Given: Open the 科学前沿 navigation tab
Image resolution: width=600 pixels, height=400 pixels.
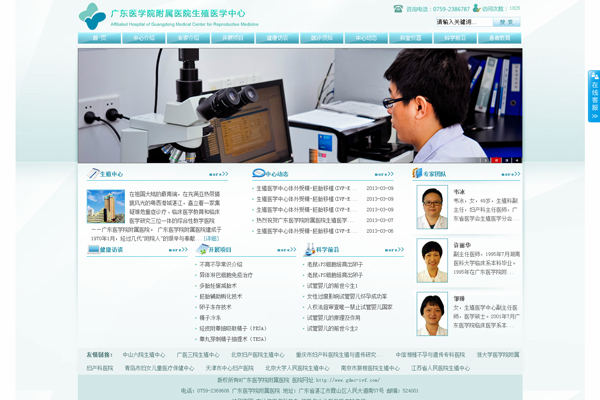Looking at the screenshot, I should tap(455, 38).
